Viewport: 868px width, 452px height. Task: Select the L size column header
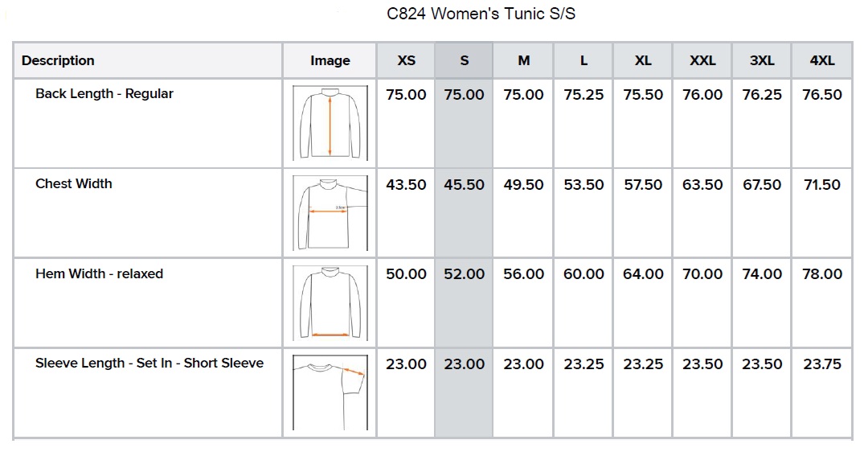coord(583,60)
